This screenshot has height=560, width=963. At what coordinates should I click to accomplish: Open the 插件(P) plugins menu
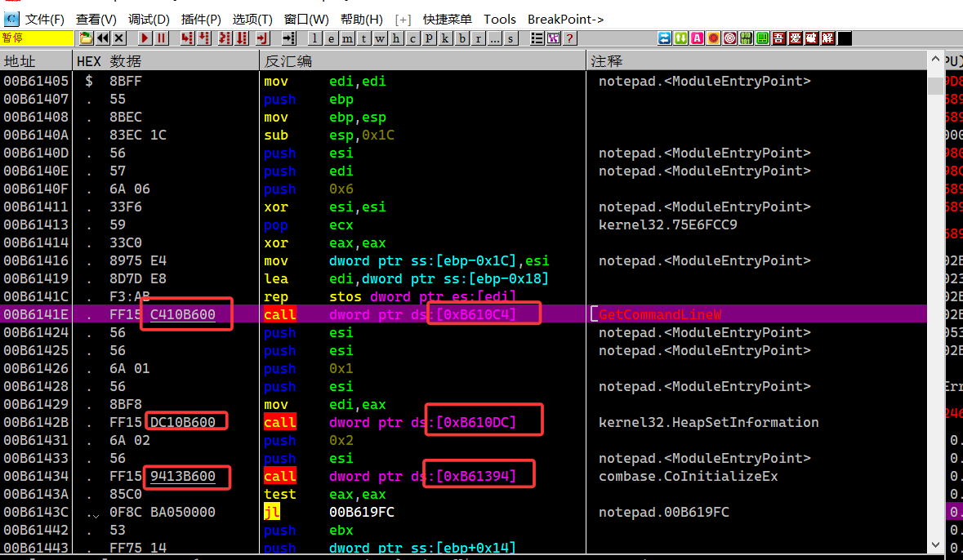click(x=201, y=19)
